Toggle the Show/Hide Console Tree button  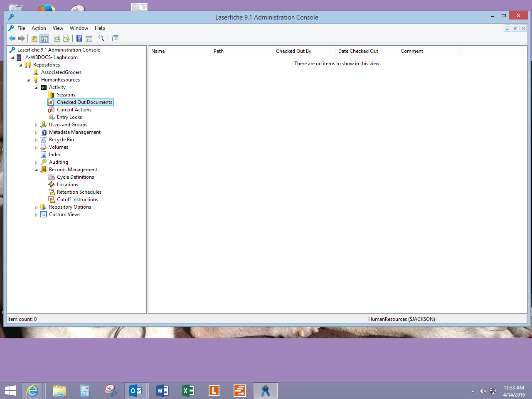44,39
